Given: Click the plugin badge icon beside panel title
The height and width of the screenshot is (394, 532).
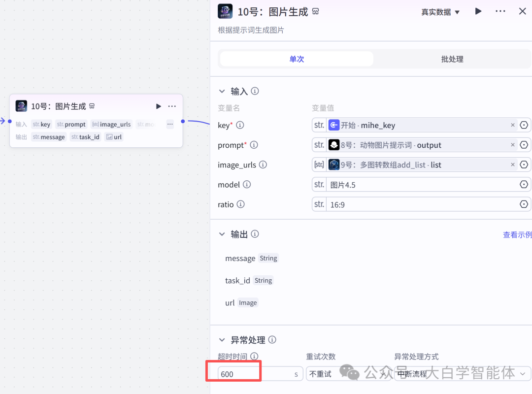Looking at the screenshot, I should coord(316,11).
